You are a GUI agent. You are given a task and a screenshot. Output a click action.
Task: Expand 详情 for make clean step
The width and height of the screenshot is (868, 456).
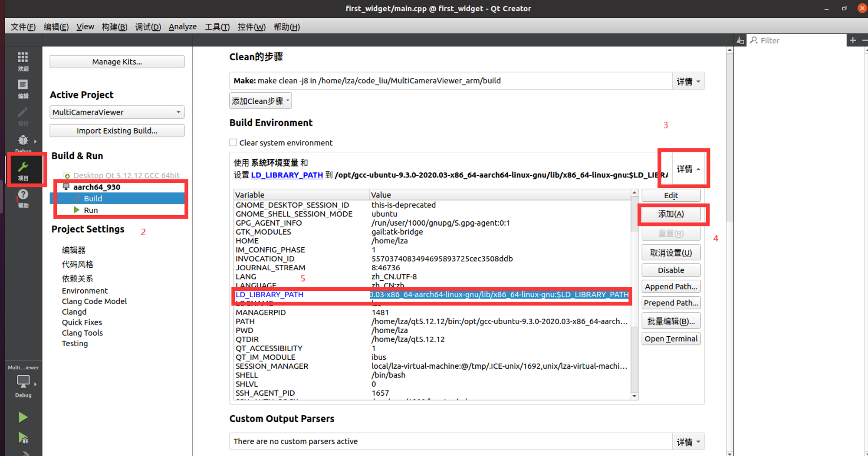pyautogui.click(x=688, y=81)
